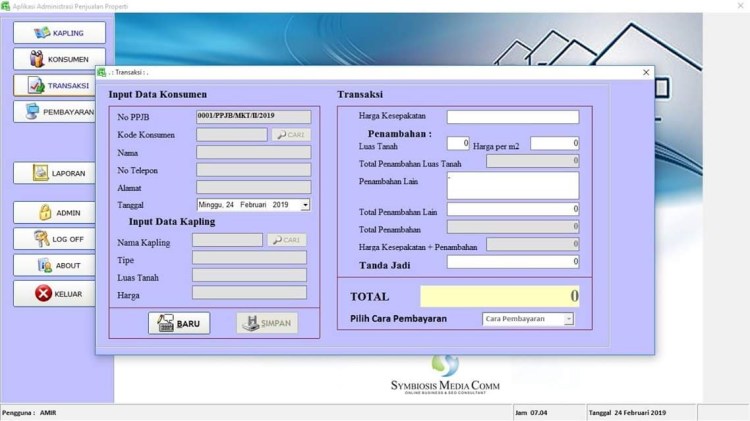
Task: Click the Admin padlock button
Action: 58,212
